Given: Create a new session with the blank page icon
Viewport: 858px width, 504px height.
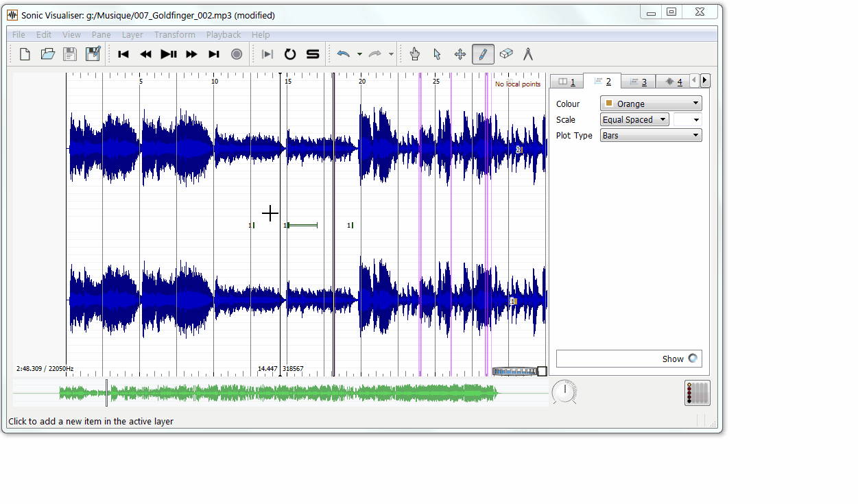Looking at the screenshot, I should 25,54.
